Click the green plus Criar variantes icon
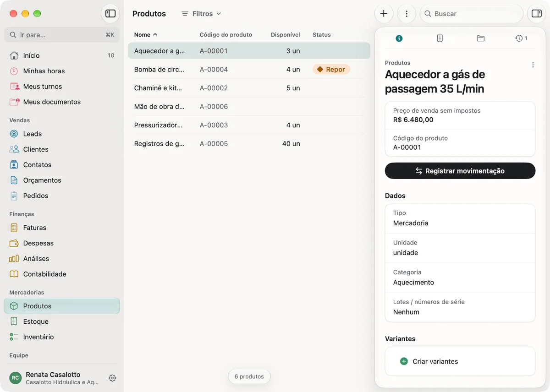Image resolution: width=550 pixels, height=392 pixels. tap(404, 361)
